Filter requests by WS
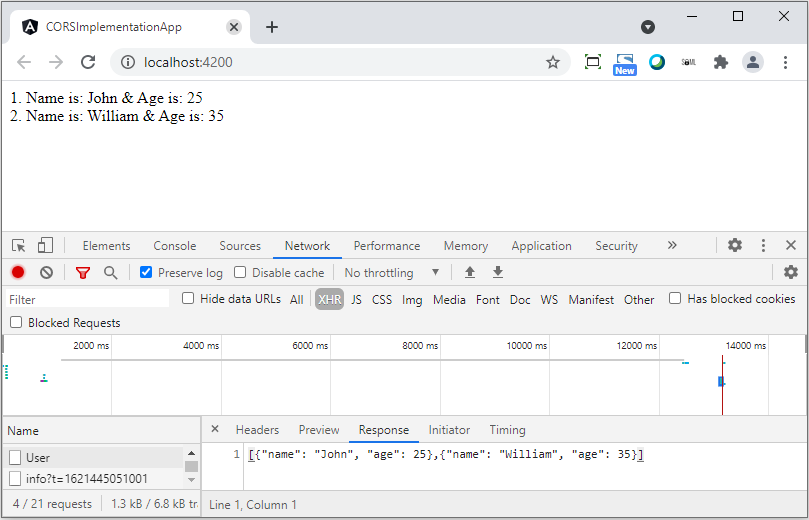Viewport: 809px width, 520px height. pyautogui.click(x=549, y=300)
